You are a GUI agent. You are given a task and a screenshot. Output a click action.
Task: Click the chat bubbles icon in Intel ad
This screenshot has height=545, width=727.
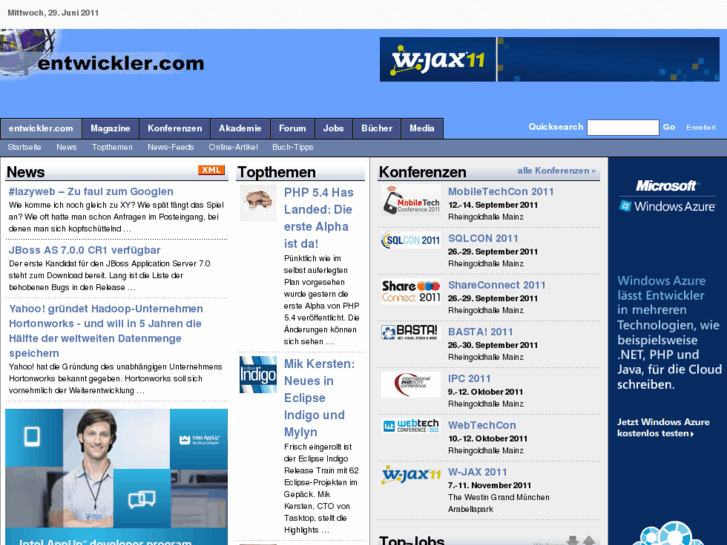(141, 499)
